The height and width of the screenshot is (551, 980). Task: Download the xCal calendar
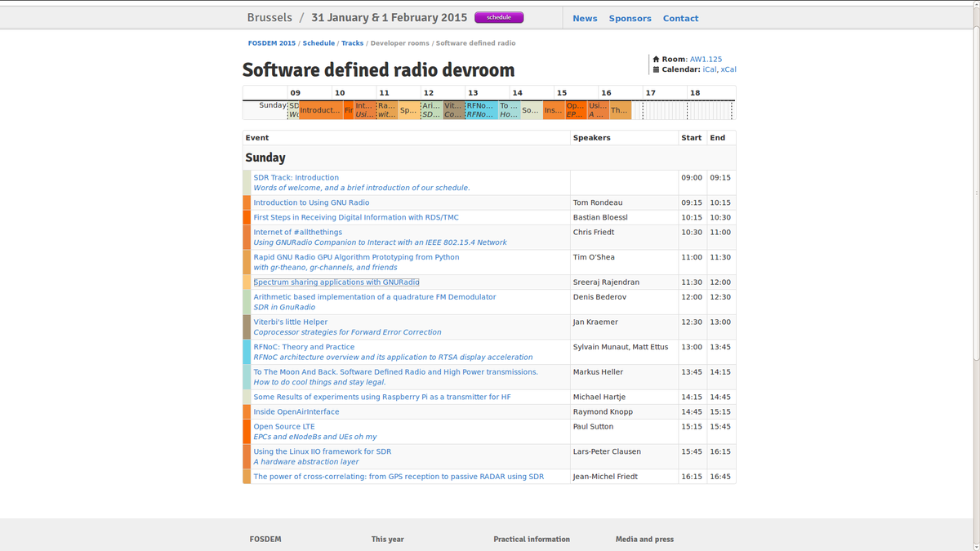pos(728,69)
